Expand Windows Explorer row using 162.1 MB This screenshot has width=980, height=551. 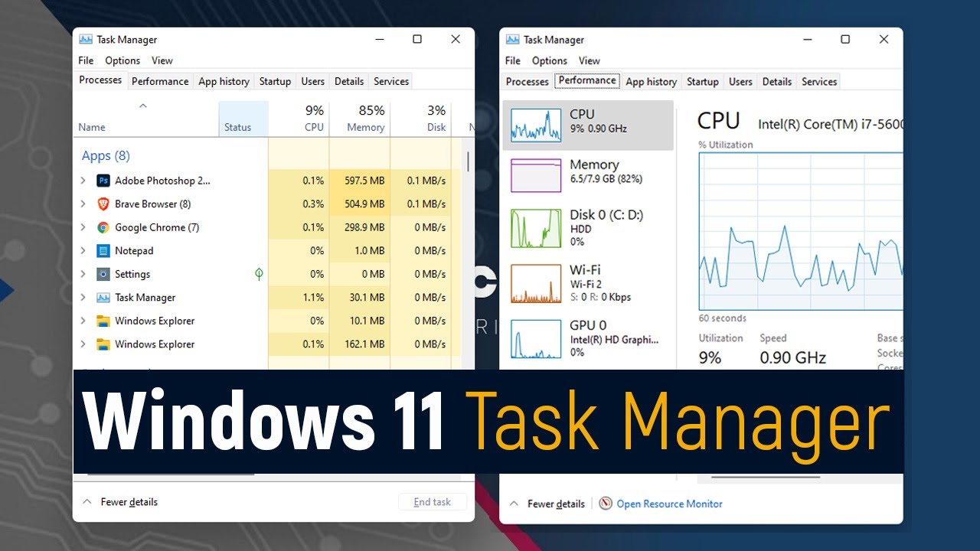pyautogui.click(x=83, y=344)
